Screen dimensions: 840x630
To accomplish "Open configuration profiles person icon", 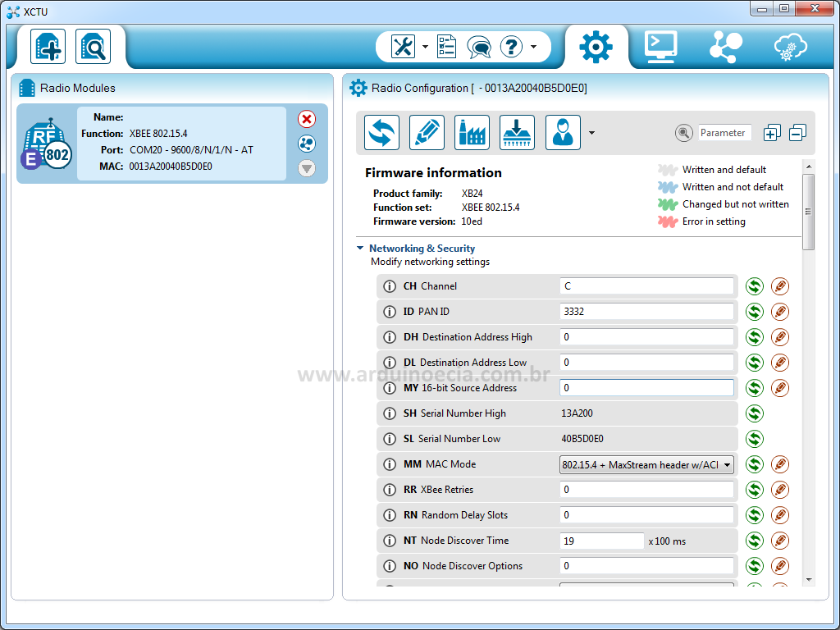I will 563,132.
